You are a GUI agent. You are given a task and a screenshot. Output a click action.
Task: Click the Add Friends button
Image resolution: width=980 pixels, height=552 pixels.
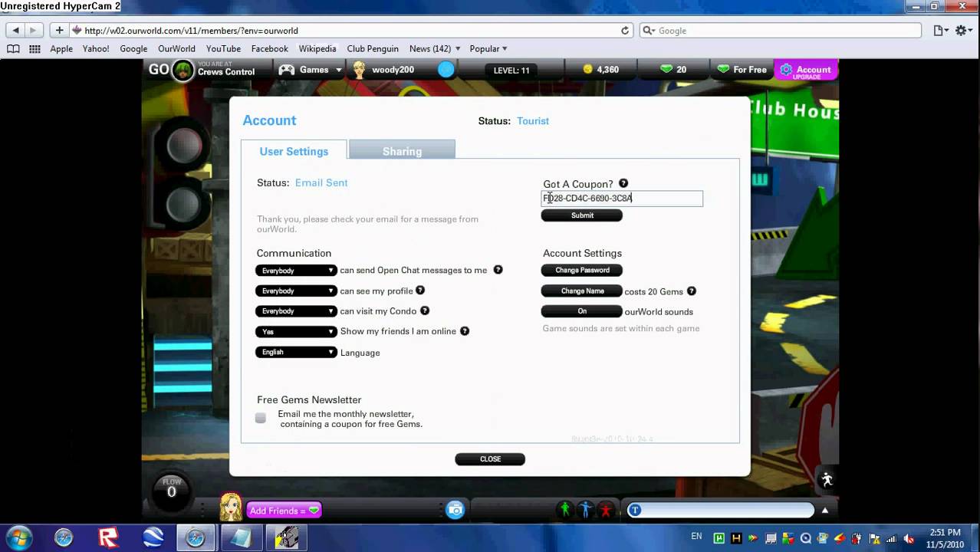pos(284,511)
